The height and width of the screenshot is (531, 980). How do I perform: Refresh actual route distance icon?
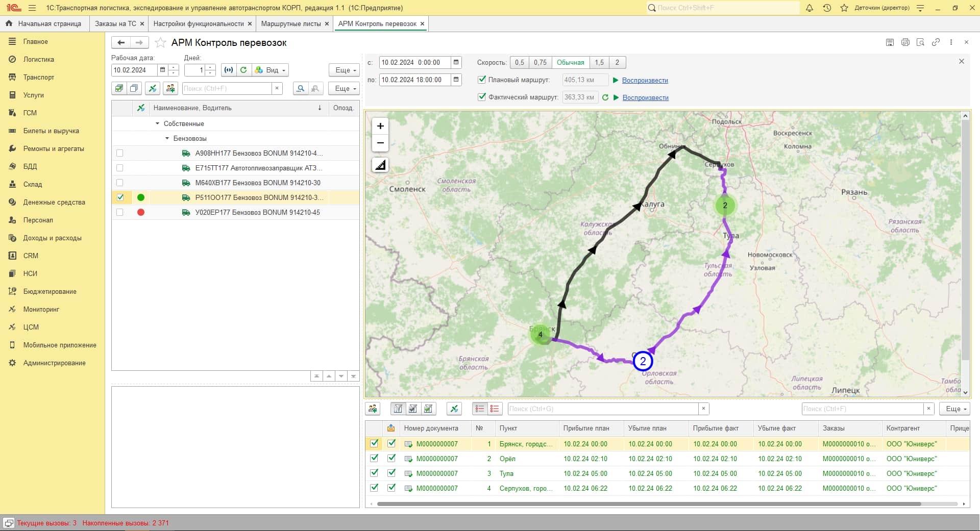[605, 97]
